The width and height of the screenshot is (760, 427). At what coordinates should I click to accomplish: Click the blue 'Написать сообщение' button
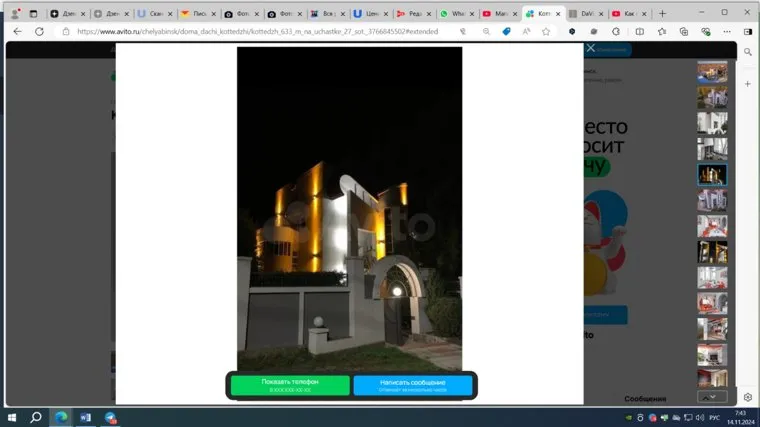pyautogui.click(x=412, y=385)
